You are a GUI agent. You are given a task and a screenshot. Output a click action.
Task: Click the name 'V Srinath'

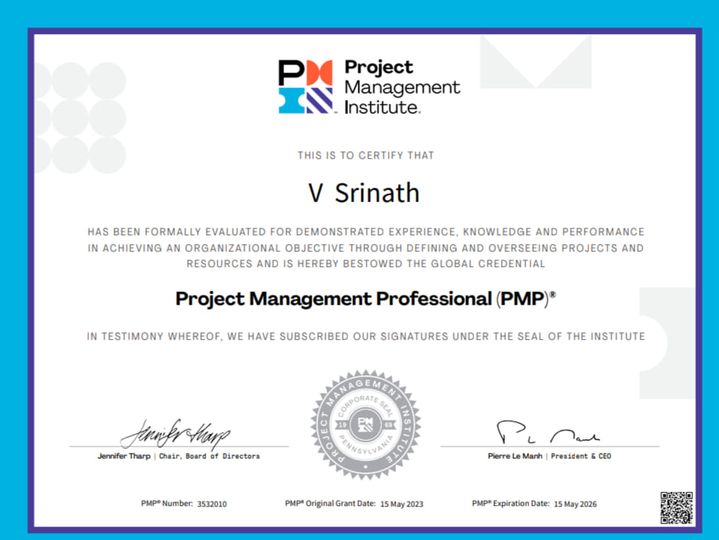click(364, 193)
